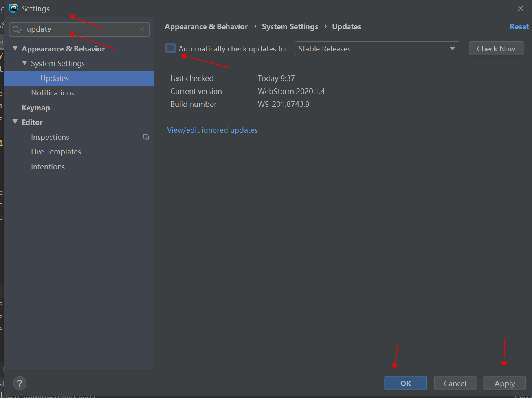The width and height of the screenshot is (532, 398).
Task: Select Updates in the settings tree
Action: [x=79, y=78]
